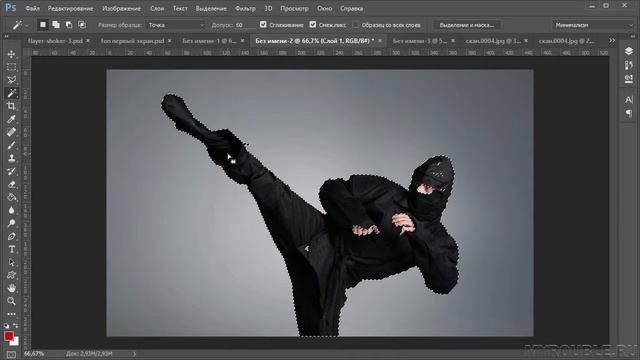Open the Окно menu
The height and width of the screenshot is (360, 640).
(x=324, y=8)
